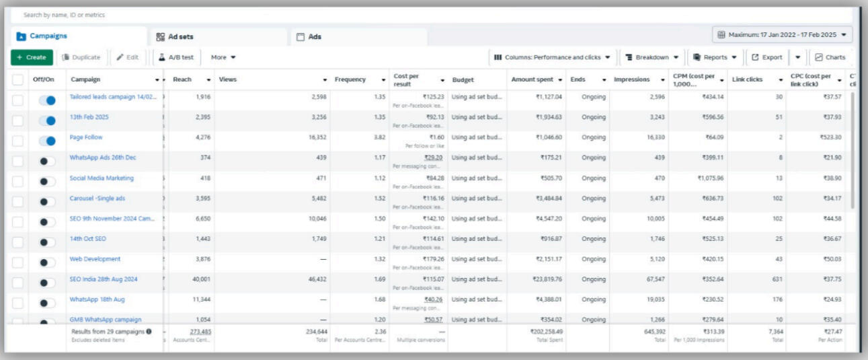Click the calendar icon in date range
Viewport: 868px width, 360px height.
721,34
